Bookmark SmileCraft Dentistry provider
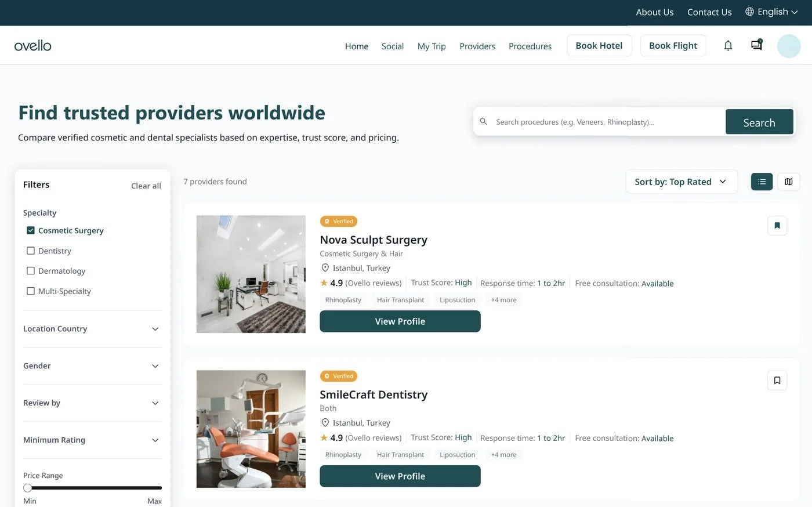The width and height of the screenshot is (812, 507). 777,381
